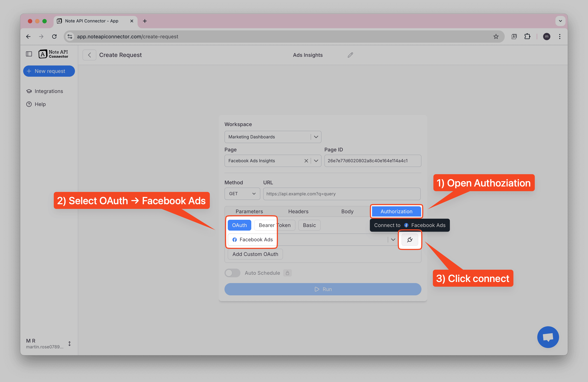Click the plug connect icon button
588x382 pixels.
click(x=410, y=239)
